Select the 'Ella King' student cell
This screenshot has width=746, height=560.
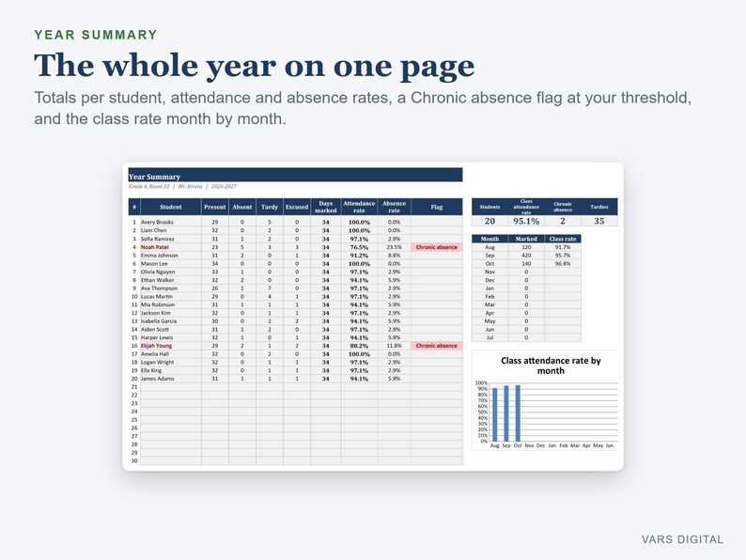[171, 370]
